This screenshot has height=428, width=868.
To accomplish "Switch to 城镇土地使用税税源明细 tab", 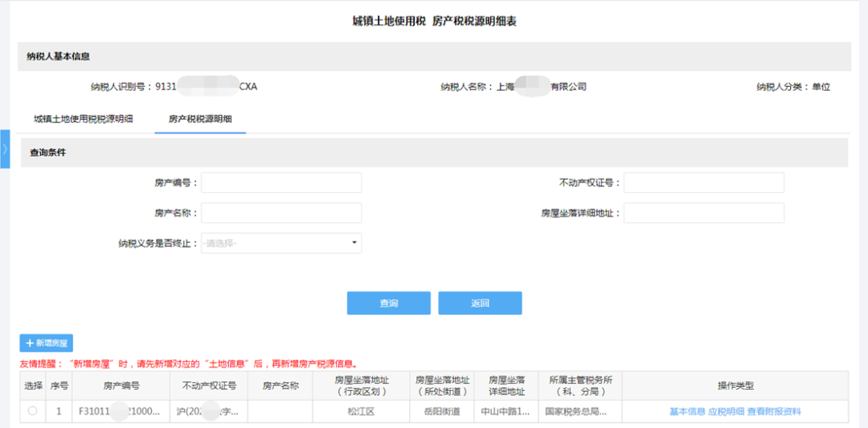I will (83, 118).
